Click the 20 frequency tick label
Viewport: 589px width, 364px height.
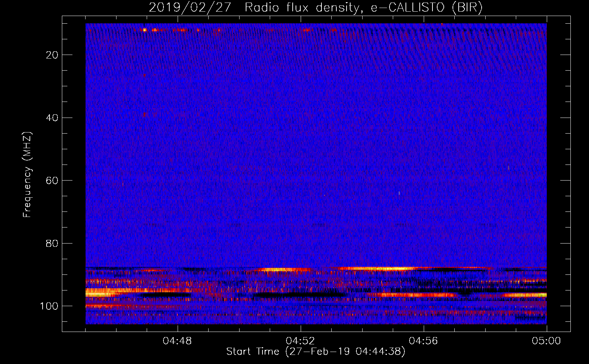tap(52, 55)
